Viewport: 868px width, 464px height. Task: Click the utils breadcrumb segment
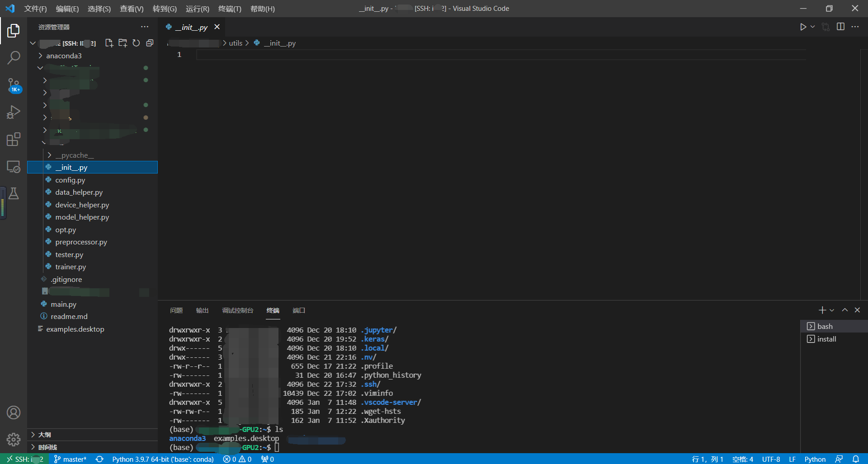pos(236,43)
